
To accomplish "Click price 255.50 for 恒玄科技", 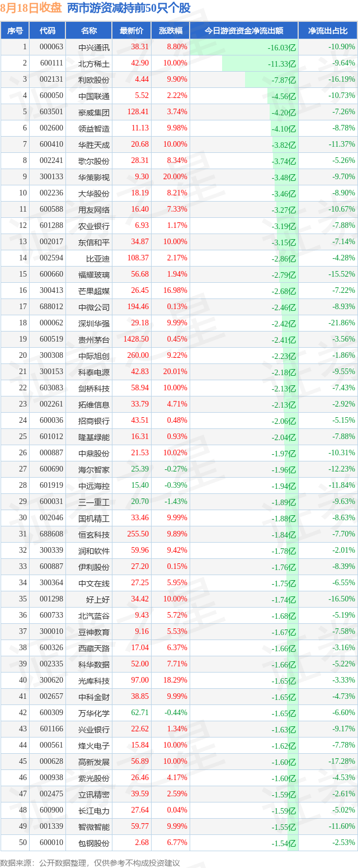I will pos(137,534).
